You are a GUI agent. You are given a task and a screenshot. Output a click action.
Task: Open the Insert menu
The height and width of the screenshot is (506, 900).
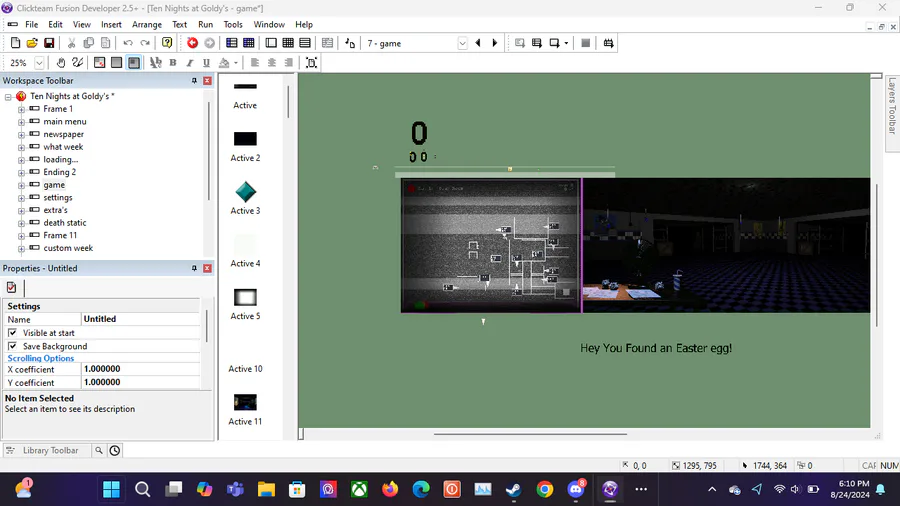(111, 25)
